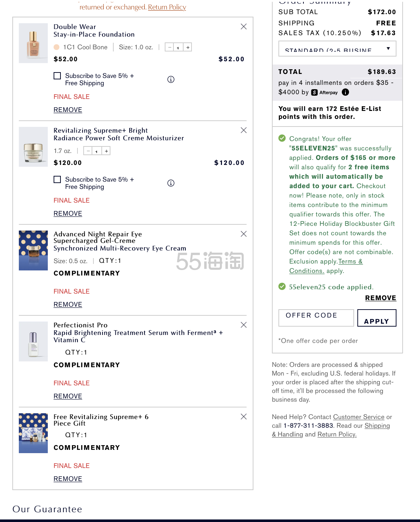
Task: Open info icon for Double Wear subscription
Action: [171, 79]
